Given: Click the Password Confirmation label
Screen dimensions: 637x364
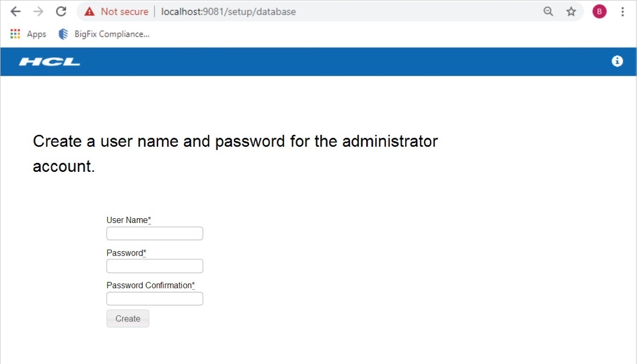Looking at the screenshot, I should pos(149,285).
